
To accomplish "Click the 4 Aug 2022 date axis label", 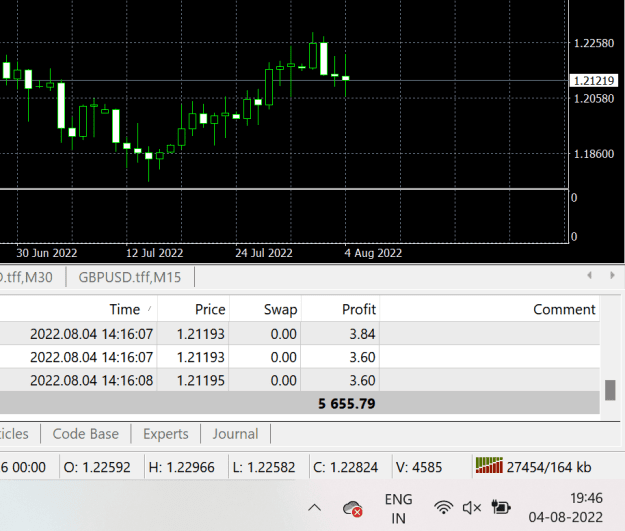I will pos(373,253).
